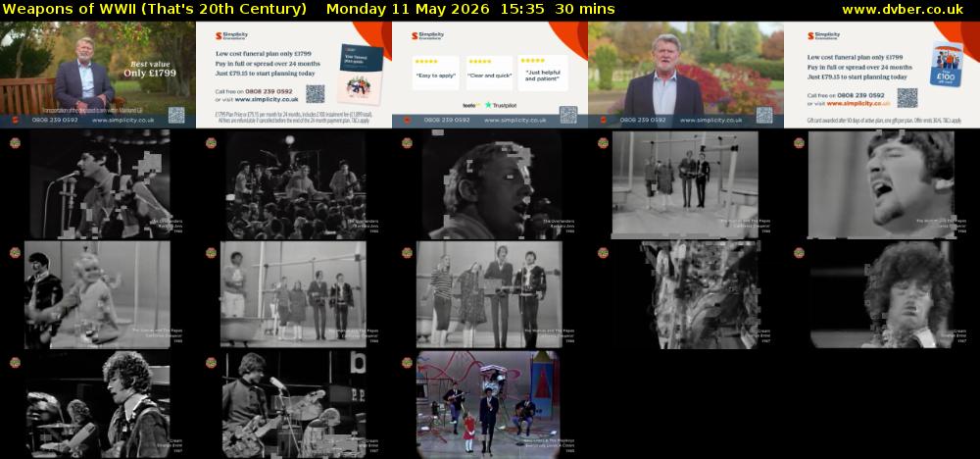This screenshot has width=980, height=459.
Task: Open the four singers medium-shot thumbnail
Action: pos(490,294)
